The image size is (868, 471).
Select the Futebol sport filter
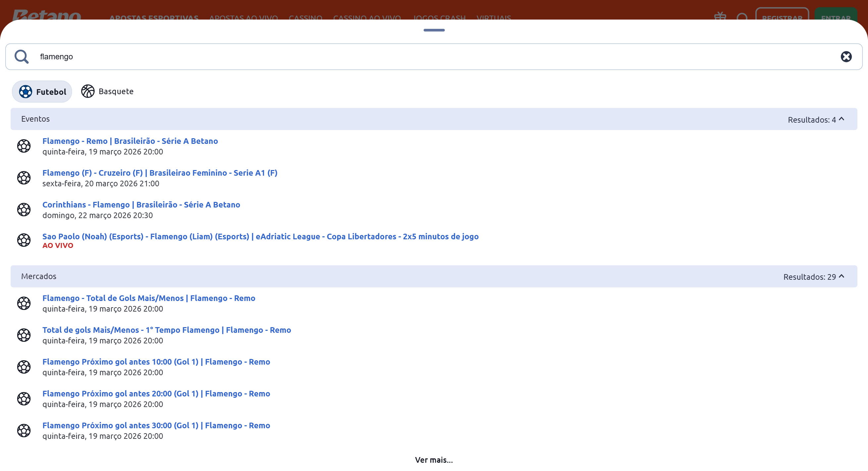click(42, 92)
